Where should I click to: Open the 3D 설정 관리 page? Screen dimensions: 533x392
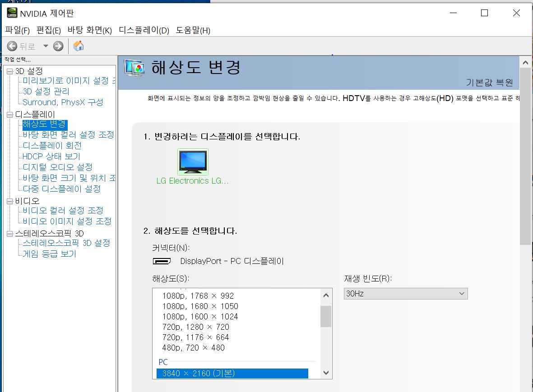(x=46, y=91)
